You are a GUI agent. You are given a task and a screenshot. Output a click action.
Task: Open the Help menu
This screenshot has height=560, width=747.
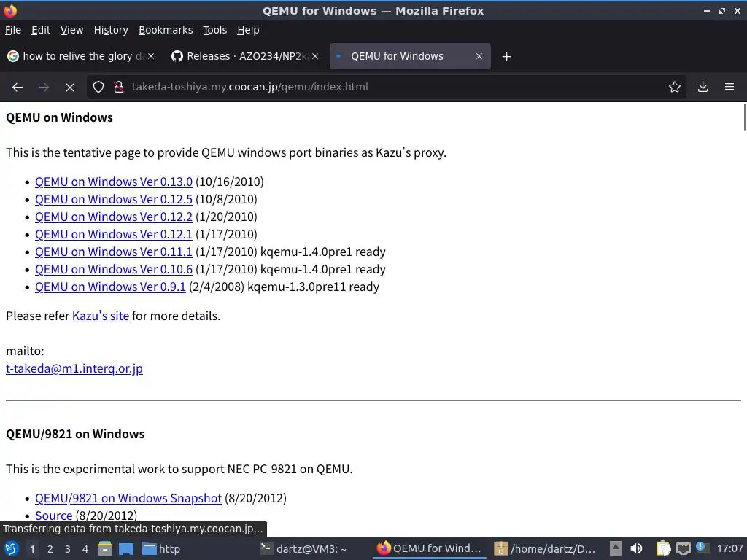coord(248,30)
